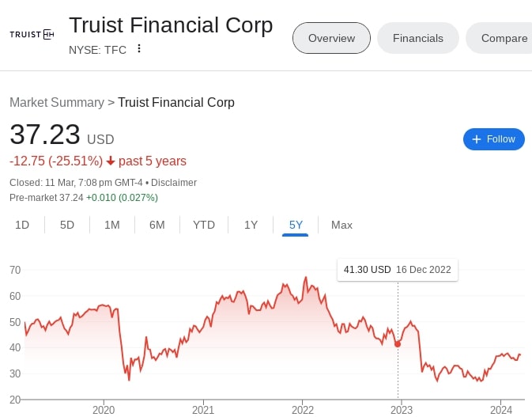Open the three-dot more options menu
532x417 pixels.
tap(139, 48)
